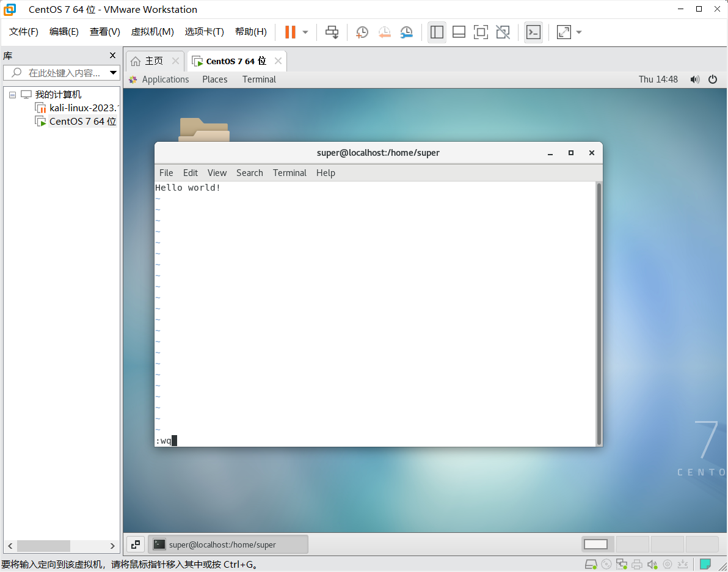Toggle the library sidebar panel view
Screen dimensions: 728x572
436,32
